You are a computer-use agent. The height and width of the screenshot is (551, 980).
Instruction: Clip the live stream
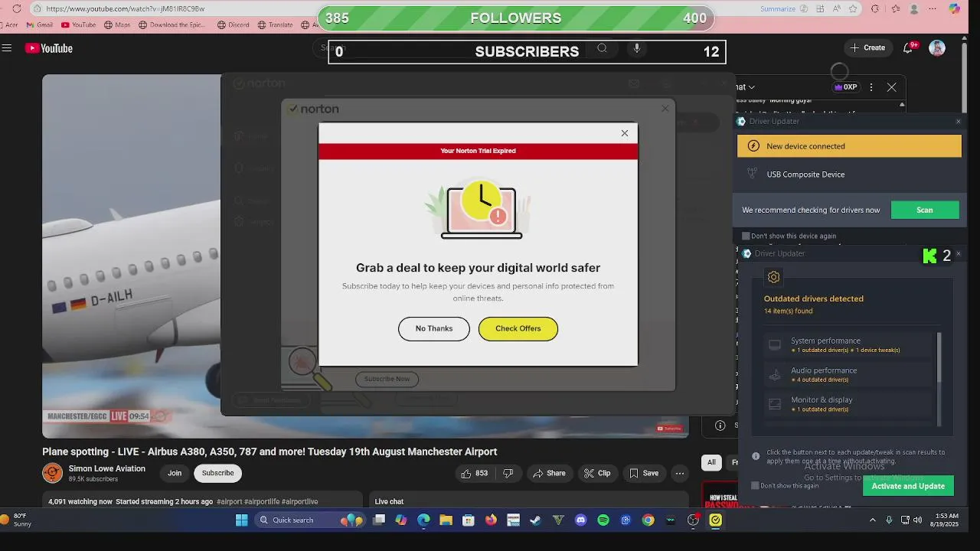(596, 473)
